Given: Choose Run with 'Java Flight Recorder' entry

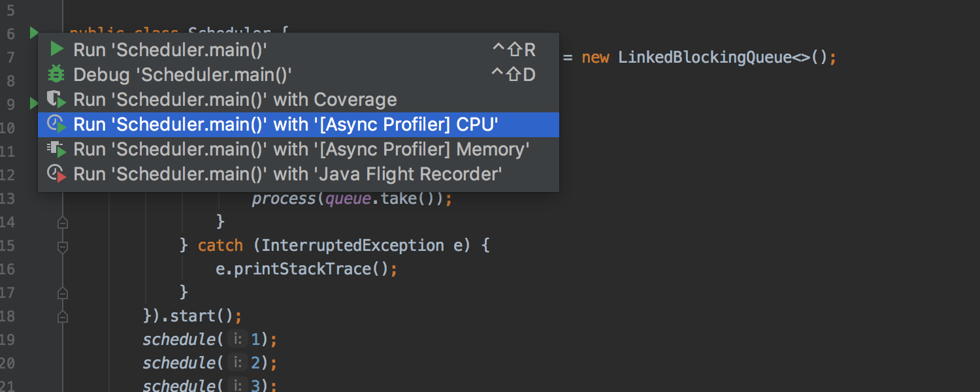Looking at the screenshot, I should pyautogui.click(x=287, y=174).
